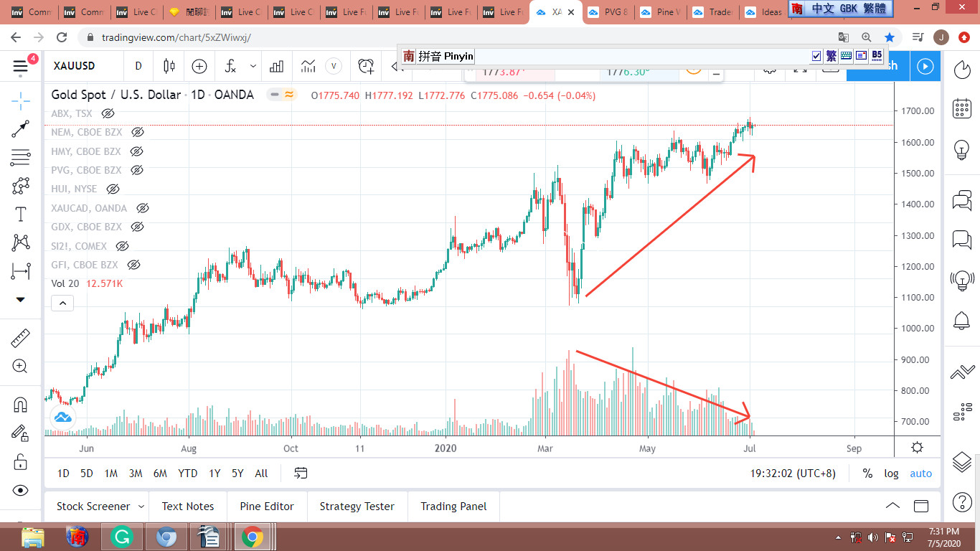
Task: Set chart range to 5D
Action: [87, 474]
